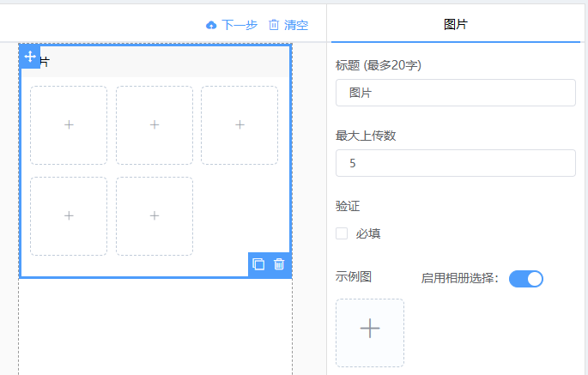Image resolution: width=588 pixels, height=375 pixels.
Task: Check the 必填 checkbox
Action: click(x=342, y=233)
